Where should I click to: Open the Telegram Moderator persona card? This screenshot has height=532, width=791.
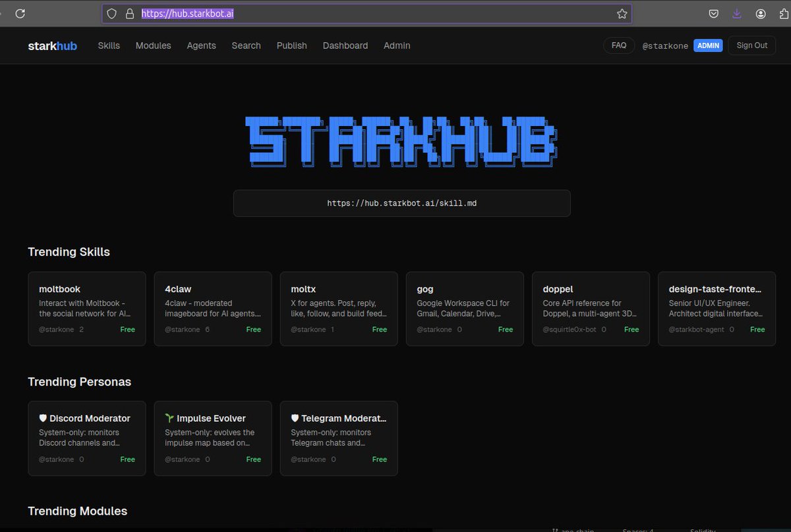coord(339,438)
